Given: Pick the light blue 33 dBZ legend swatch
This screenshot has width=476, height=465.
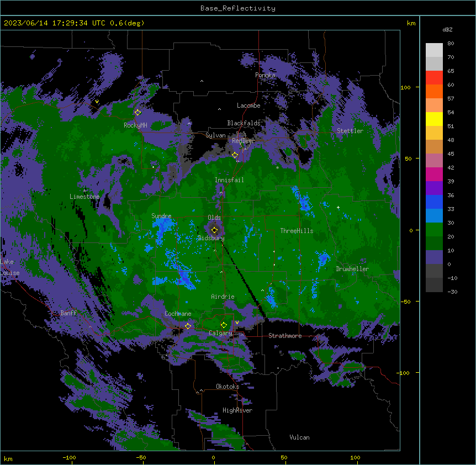Looking at the screenshot, I should tap(434, 216).
